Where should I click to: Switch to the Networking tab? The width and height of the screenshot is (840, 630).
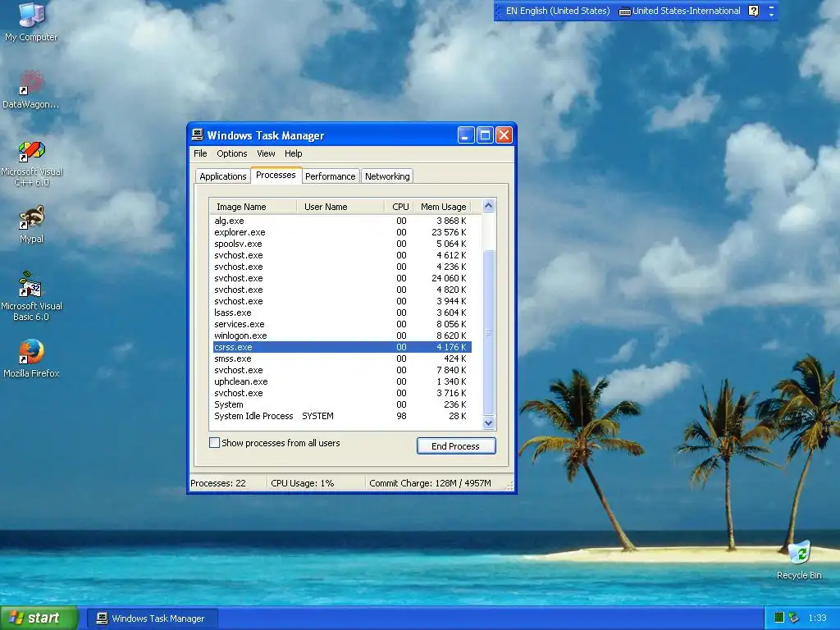(x=387, y=176)
